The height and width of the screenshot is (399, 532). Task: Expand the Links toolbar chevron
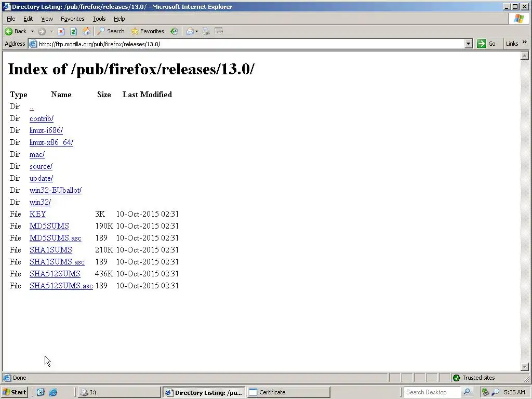[525, 42]
